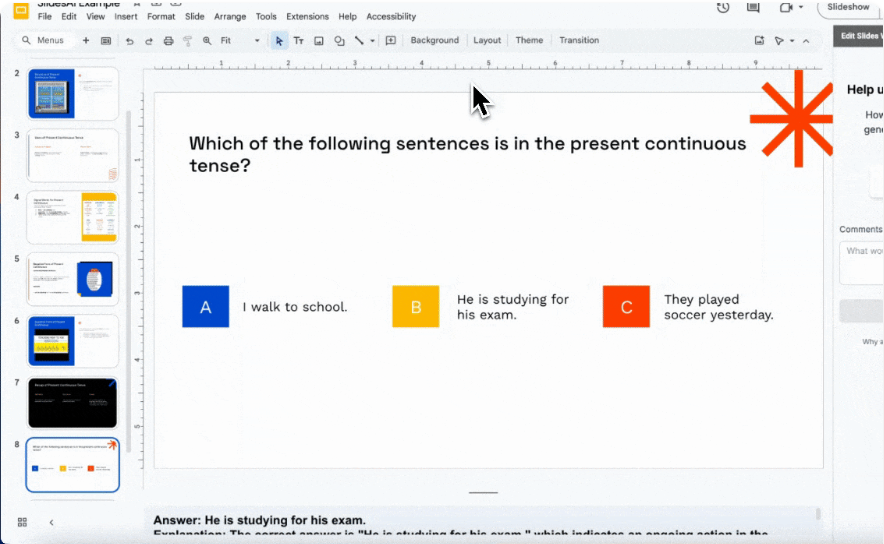
Task: Hide the menus with the up chevron
Action: 808,41
